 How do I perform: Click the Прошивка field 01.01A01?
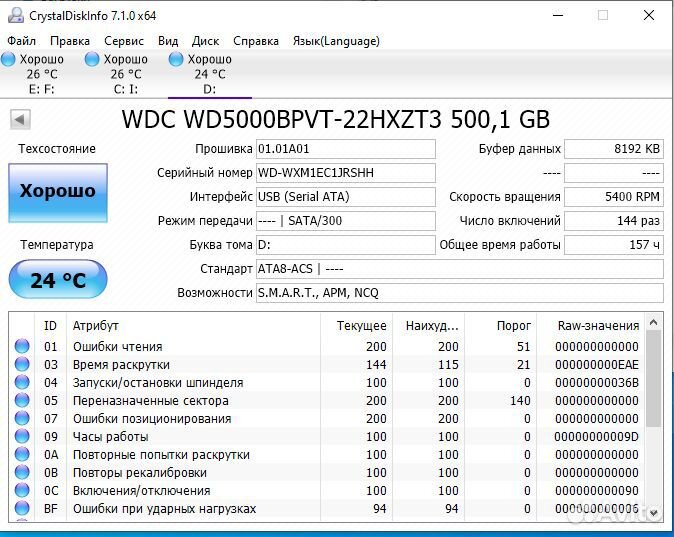tap(346, 149)
